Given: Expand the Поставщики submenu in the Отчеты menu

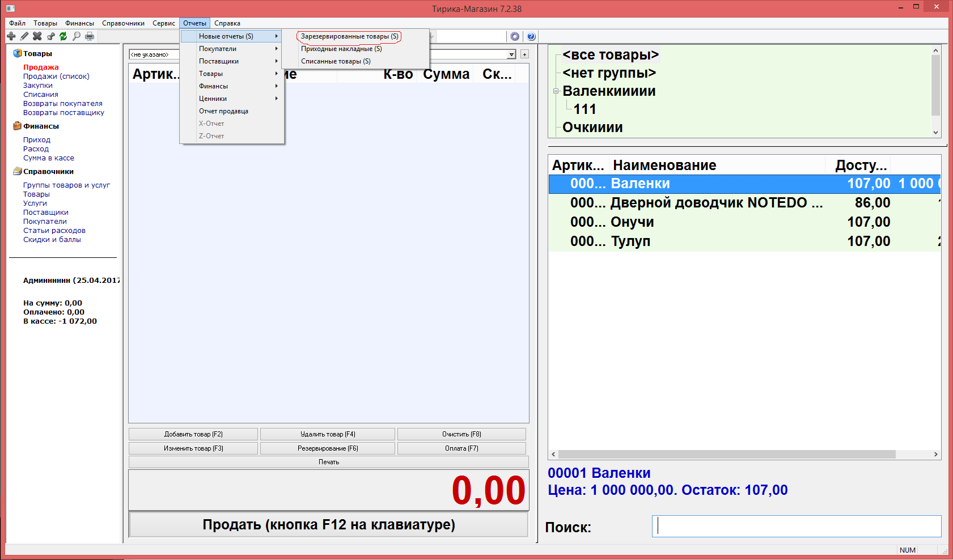Looking at the screenshot, I should (232, 61).
